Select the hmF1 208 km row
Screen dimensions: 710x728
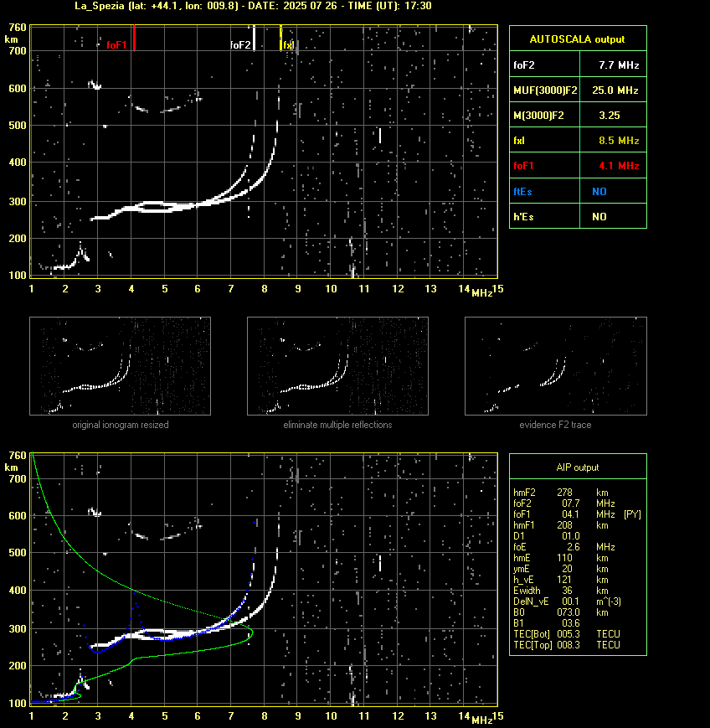pos(561,525)
